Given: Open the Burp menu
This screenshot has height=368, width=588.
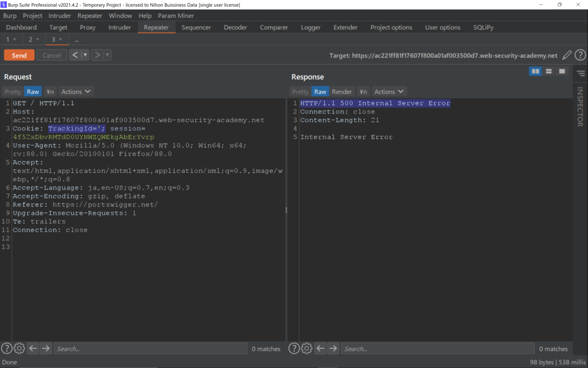Looking at the screenshot, I should (10, 16).
